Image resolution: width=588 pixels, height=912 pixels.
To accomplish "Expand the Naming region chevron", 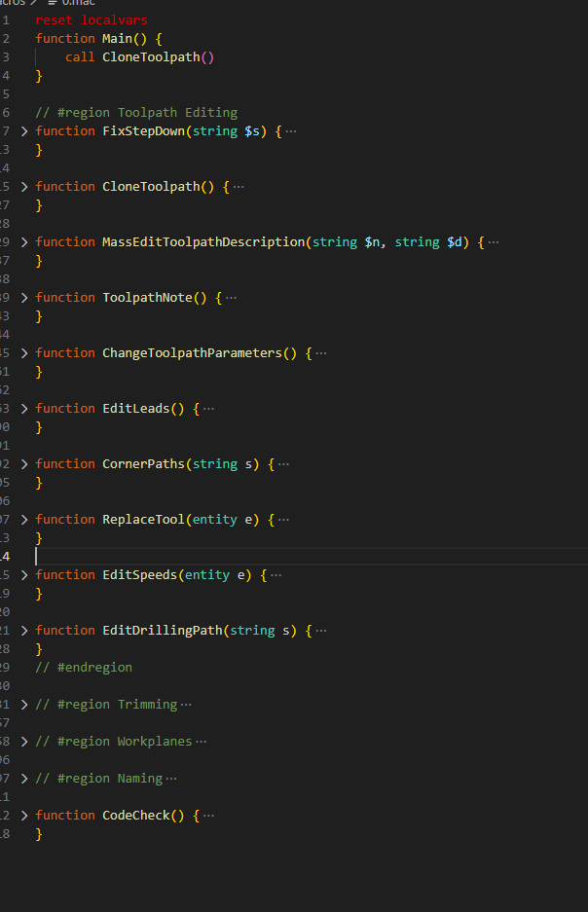I will tap(24, 778).
